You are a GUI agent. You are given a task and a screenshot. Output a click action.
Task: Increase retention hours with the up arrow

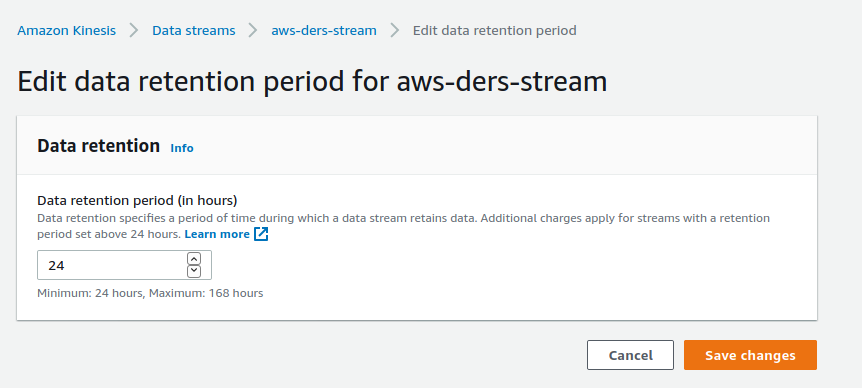(x=194, y=258)
